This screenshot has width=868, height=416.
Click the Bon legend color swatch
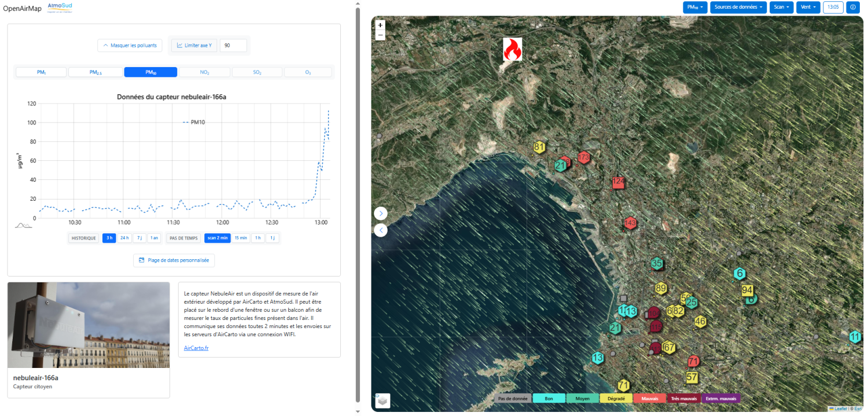(549, 399)
